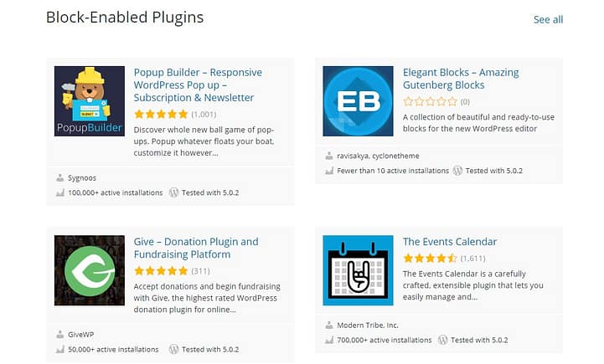The height and width of the screenshot is (364, 604).
Task: Click installations chart icon for 700,000+ installs
Action: [x=329, y=340]
